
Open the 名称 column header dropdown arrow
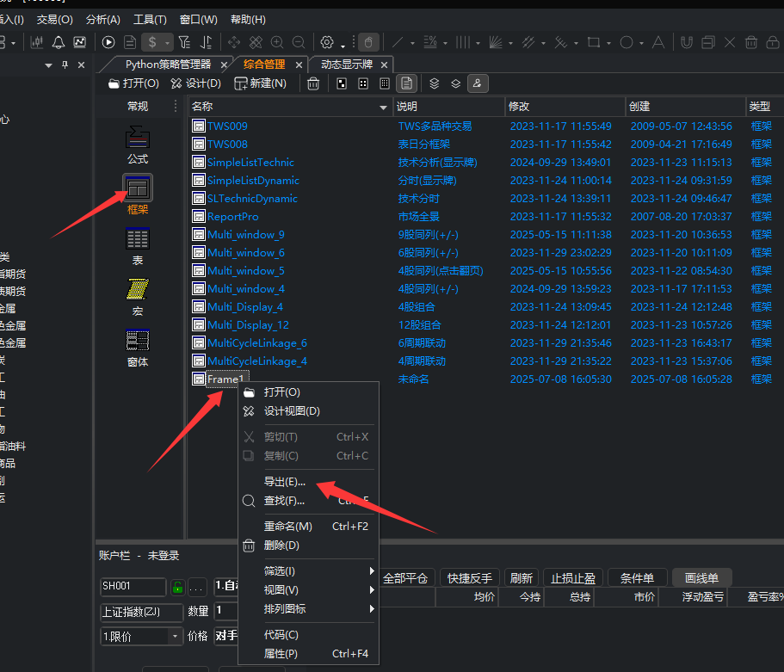(x=384, y=107)
